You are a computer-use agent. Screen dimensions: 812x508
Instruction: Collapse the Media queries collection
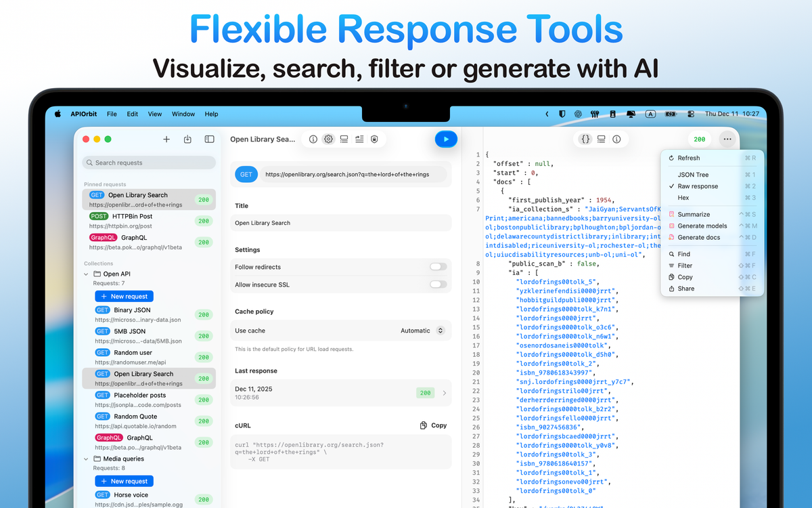pyautogui.click(x=86, y=459)
